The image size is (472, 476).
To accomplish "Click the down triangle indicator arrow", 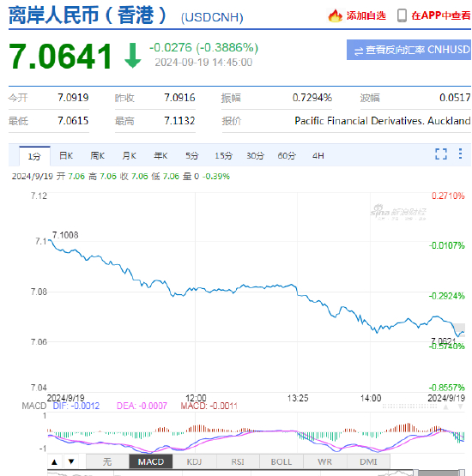I will (71, 461).
